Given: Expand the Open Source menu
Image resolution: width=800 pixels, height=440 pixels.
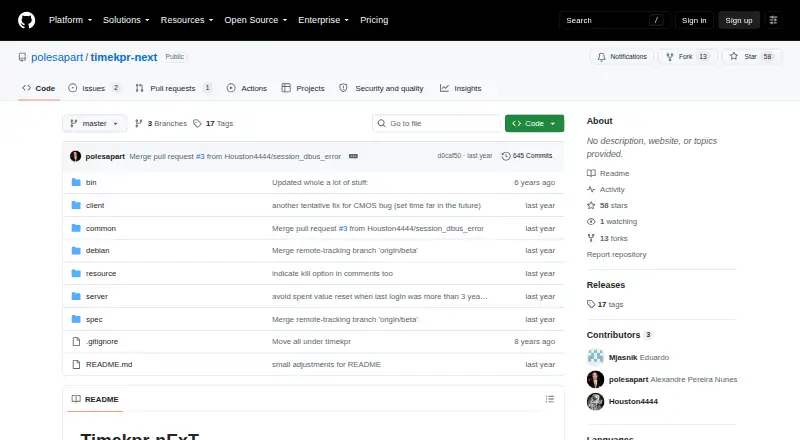Looking at the screenshot, I should click(x=256, y=20).
